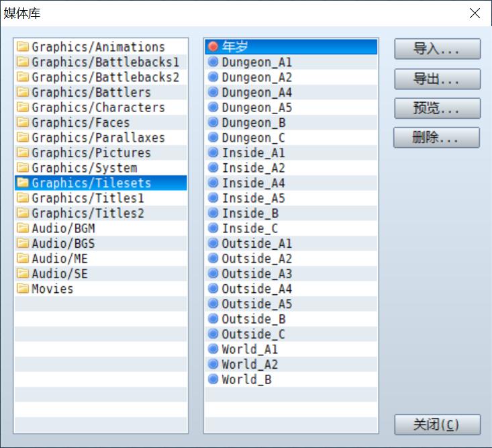This screenshot has width=492, height=448.
Task: Click the 导出... export button
Action: tap(437, 79)
